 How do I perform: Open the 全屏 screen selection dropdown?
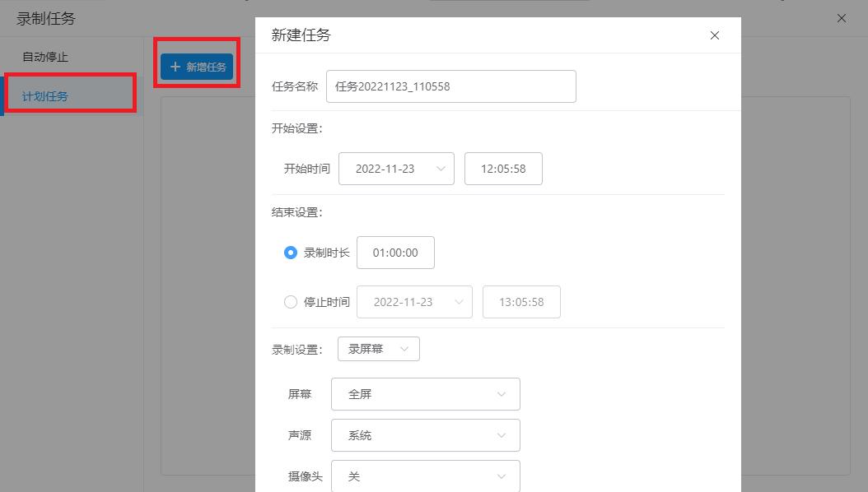pos(425,394)
